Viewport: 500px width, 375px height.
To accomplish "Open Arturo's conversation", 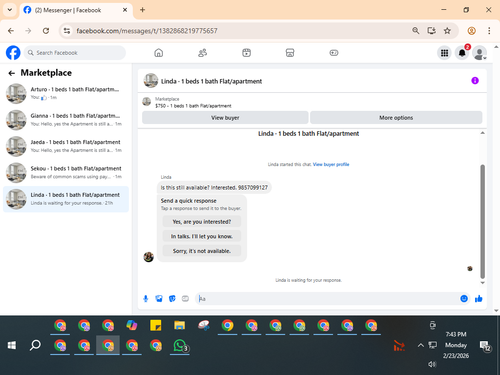I will coord(66,93).
